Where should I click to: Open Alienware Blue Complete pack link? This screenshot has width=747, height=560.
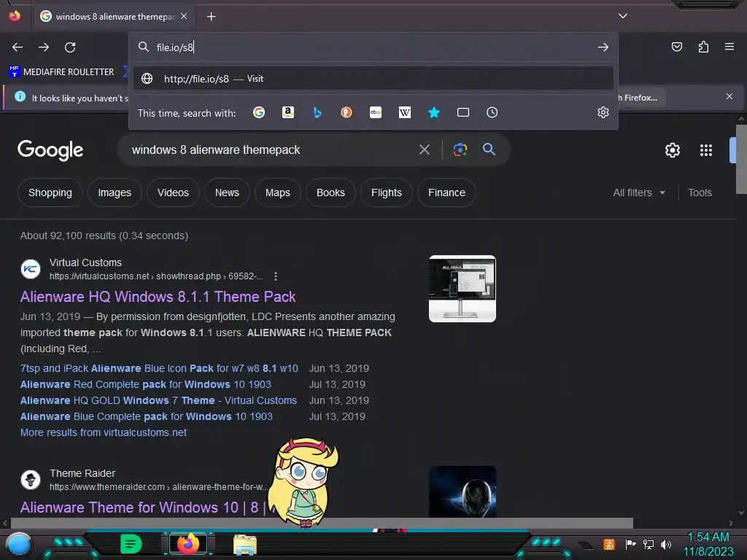[146, 416]
